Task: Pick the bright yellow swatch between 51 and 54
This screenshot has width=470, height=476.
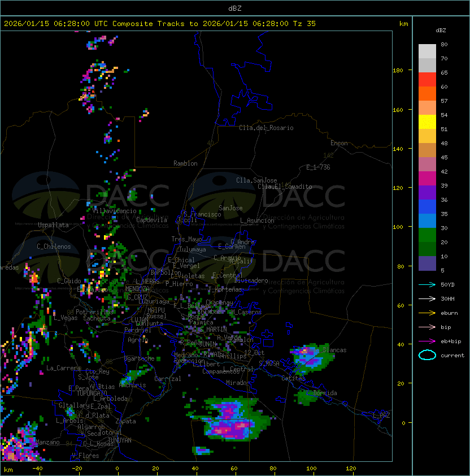Action: [427, 122]
